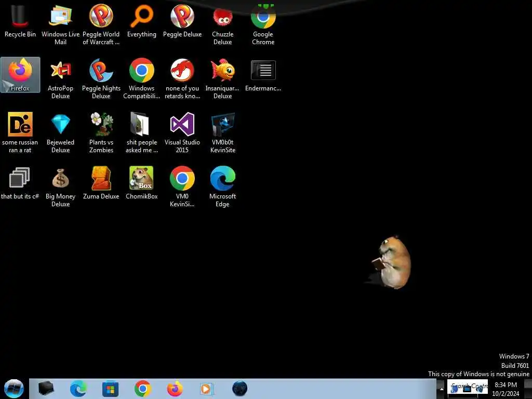532x399 pixels.
Task: Open the Everything search tool icon
Action: click(142, 20)
